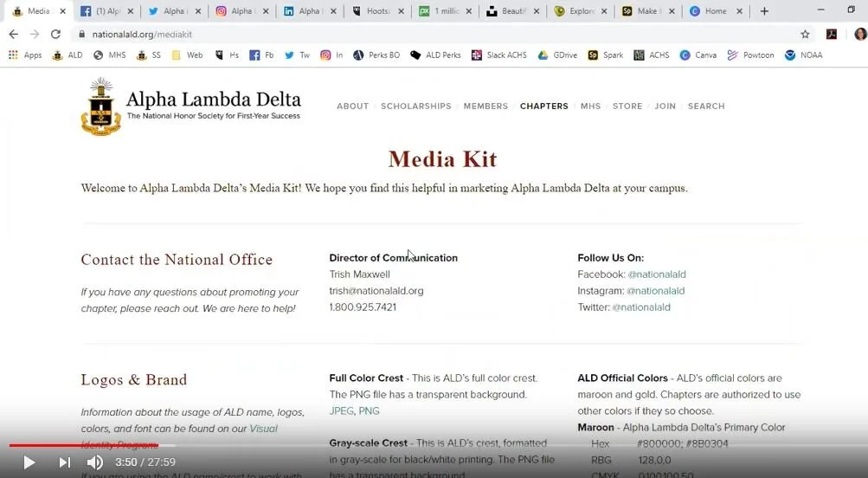868x478 pixels.
Task: Open the Powtoon bookmark
Action: (x=750, y=55)
